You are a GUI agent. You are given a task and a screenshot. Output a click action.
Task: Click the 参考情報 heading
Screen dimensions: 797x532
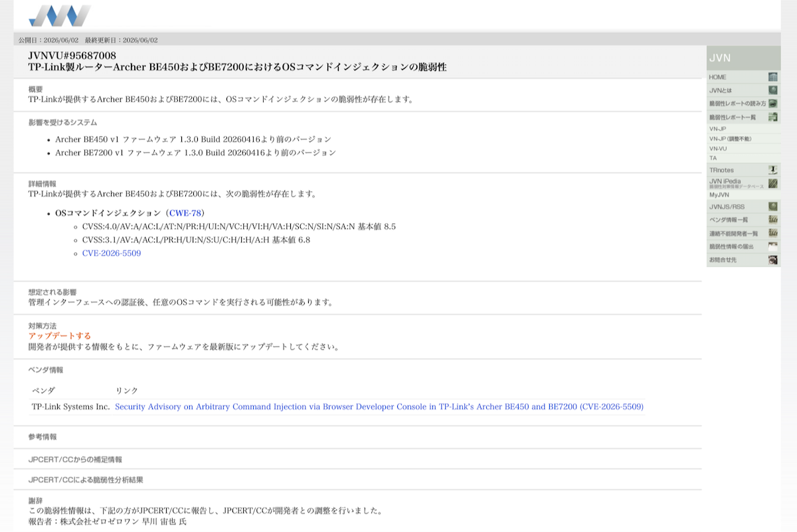point(43,436)
